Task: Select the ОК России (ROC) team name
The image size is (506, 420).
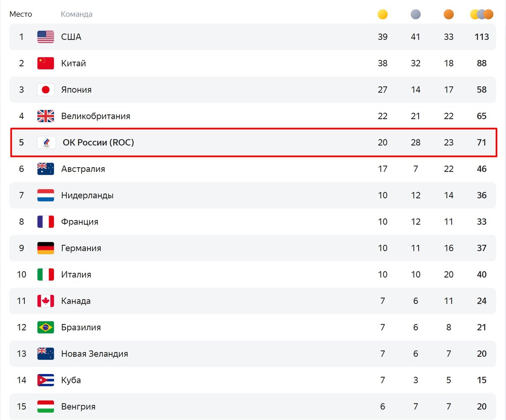Action: pyautogui.click(x=98, y=143)
